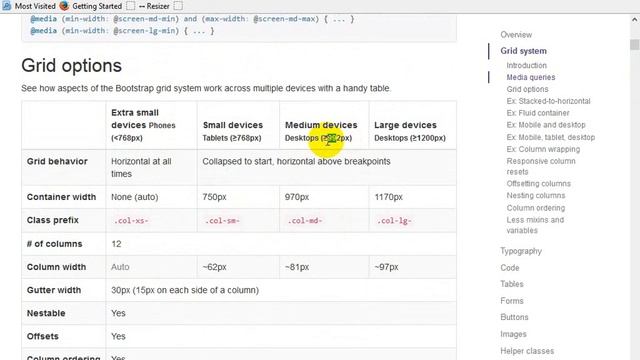
Task: Click the scrollbar up arrow
Action: [634, 19]
